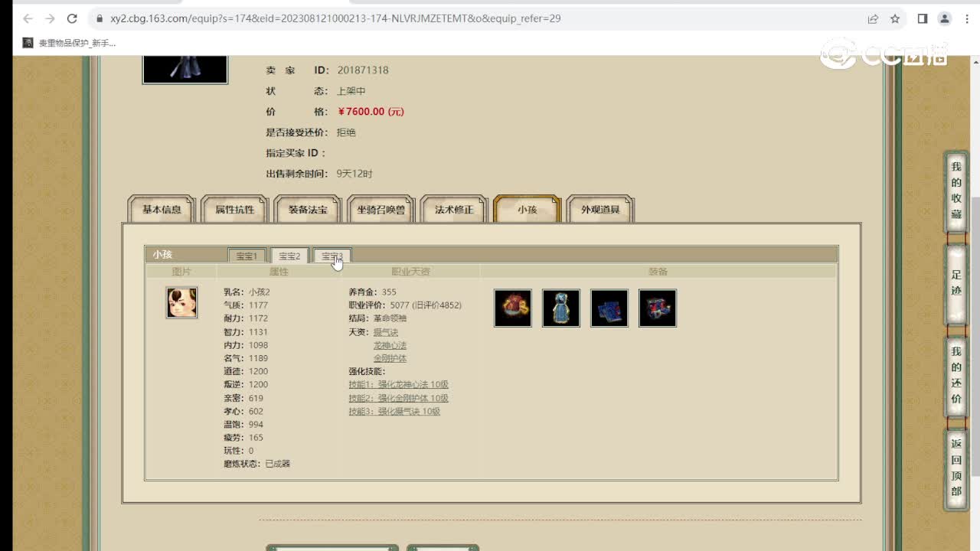The height and width of the screenshot is (551, 980).
Task: Click the 结局 革命领袖 text
Action: tap(377, 318)
